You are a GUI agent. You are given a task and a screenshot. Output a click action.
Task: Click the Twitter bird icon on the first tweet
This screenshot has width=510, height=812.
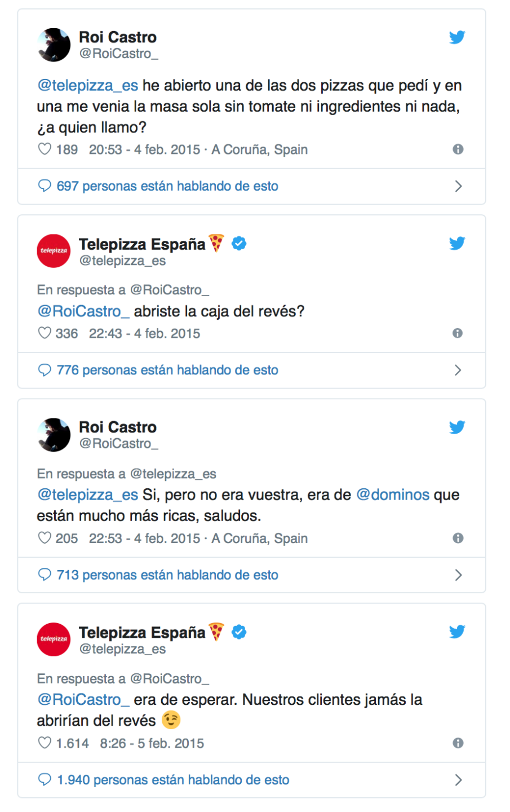coord(457,37)
